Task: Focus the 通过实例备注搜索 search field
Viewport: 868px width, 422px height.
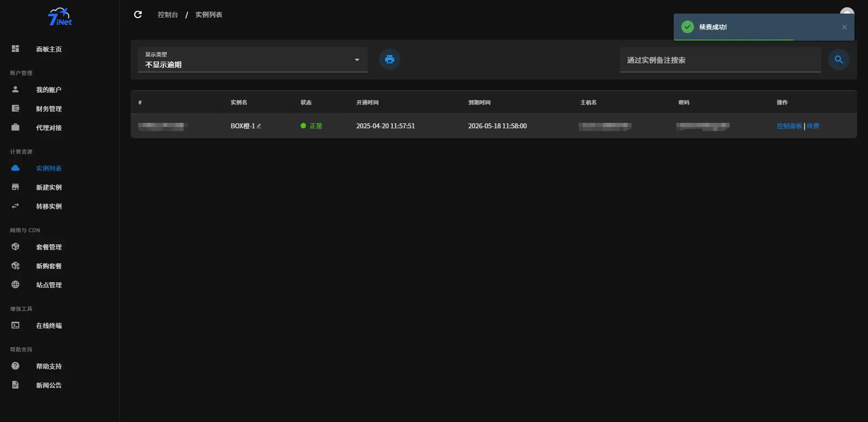Action: click(720, 60)
